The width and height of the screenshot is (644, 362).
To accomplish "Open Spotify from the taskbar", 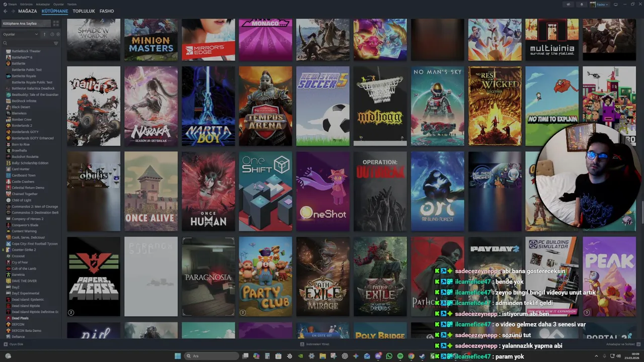I will 400,356.
